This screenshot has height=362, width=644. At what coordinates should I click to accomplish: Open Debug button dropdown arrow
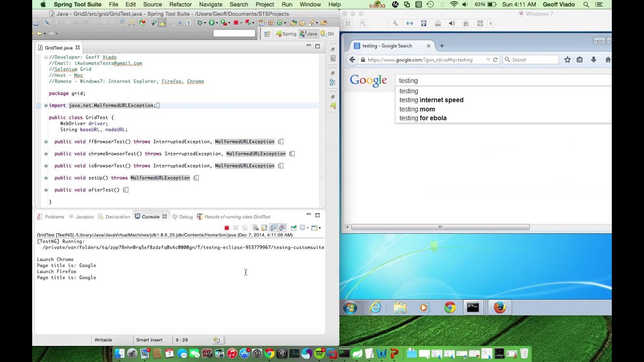pyautogui.click(x=205, y=23)
